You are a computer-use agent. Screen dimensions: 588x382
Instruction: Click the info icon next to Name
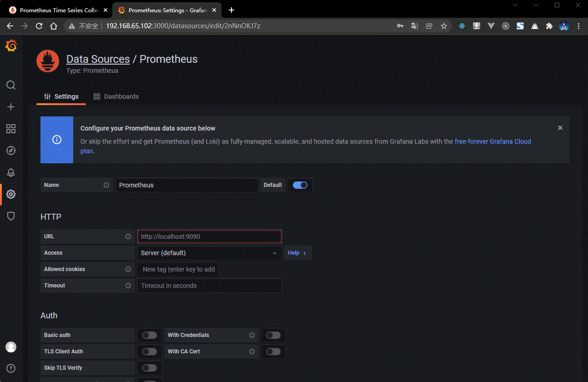click(106, 185)
